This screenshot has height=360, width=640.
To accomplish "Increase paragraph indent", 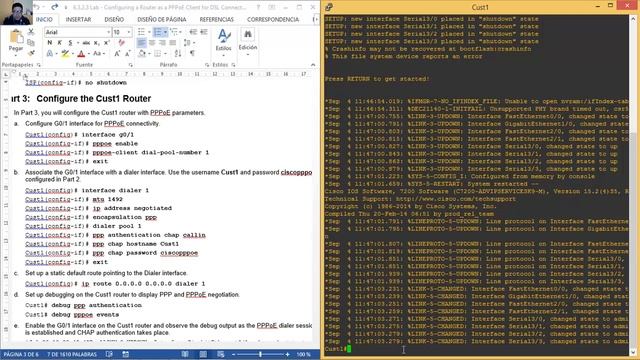I will pyautogui.click(x=204, y=32).
